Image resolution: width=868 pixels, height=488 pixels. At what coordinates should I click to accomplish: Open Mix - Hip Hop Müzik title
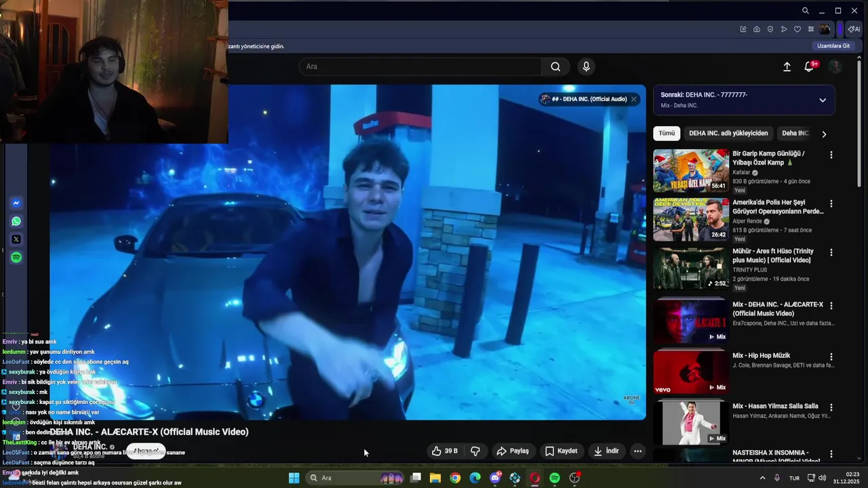coord(761,356)
